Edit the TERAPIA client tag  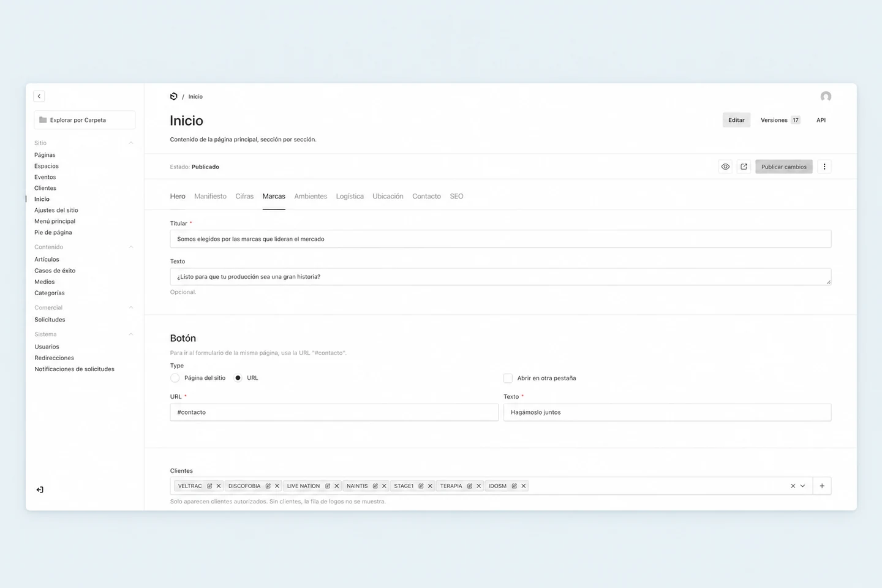(470, 486)
